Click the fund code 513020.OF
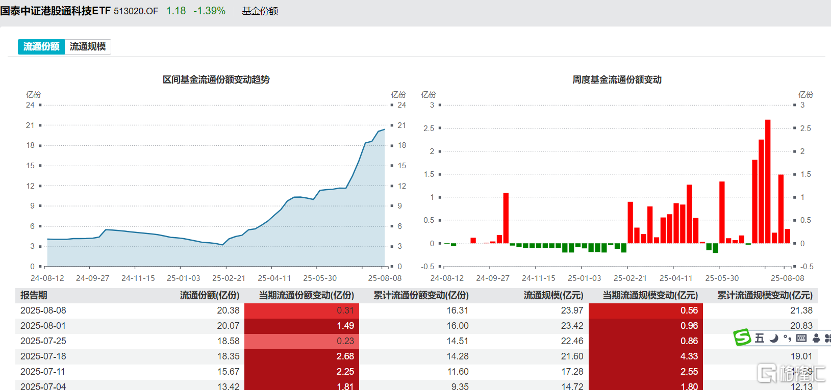832x390 pixels. [136, 11]
